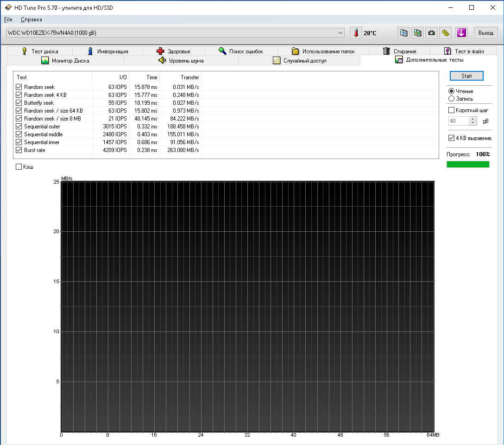The image size is (504, 445).
Task: Uncheck the Sequential outer test
Action: pos(19,127)
